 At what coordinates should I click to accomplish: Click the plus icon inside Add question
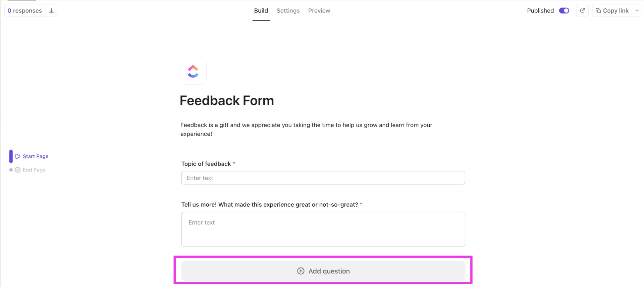[x=300, y=271]
